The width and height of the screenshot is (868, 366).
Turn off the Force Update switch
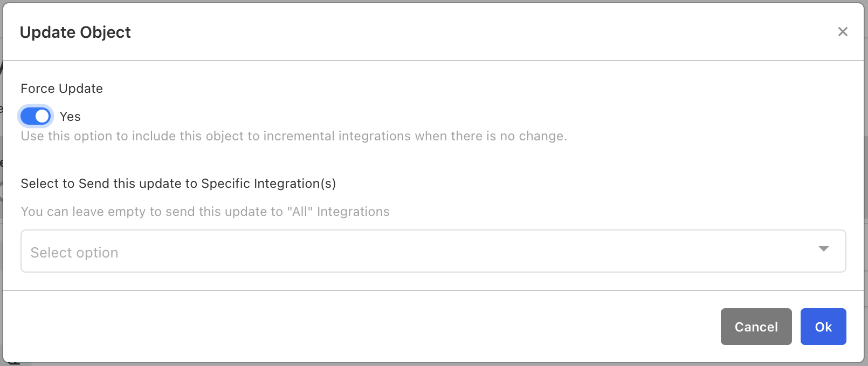pos(36,116)
